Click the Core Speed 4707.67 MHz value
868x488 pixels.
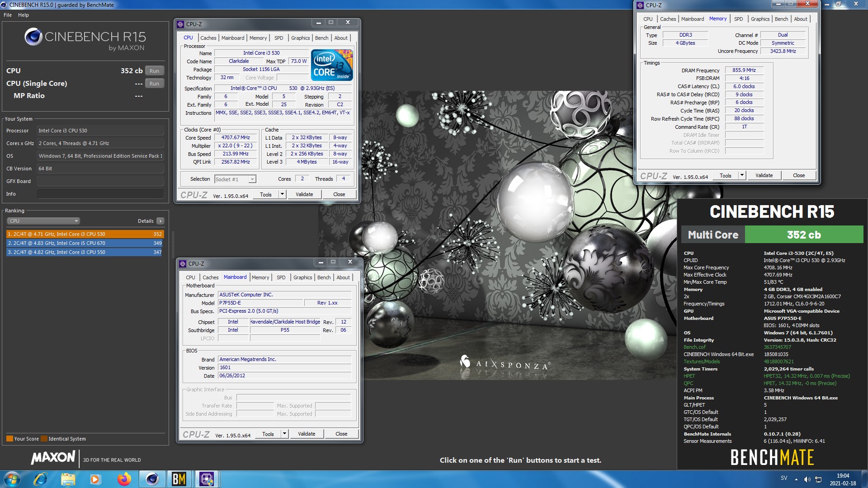tap(236, 137)
